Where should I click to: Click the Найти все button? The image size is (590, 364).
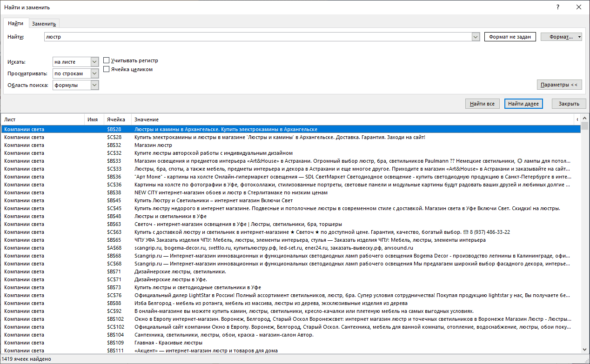click(x=483, y=104)
